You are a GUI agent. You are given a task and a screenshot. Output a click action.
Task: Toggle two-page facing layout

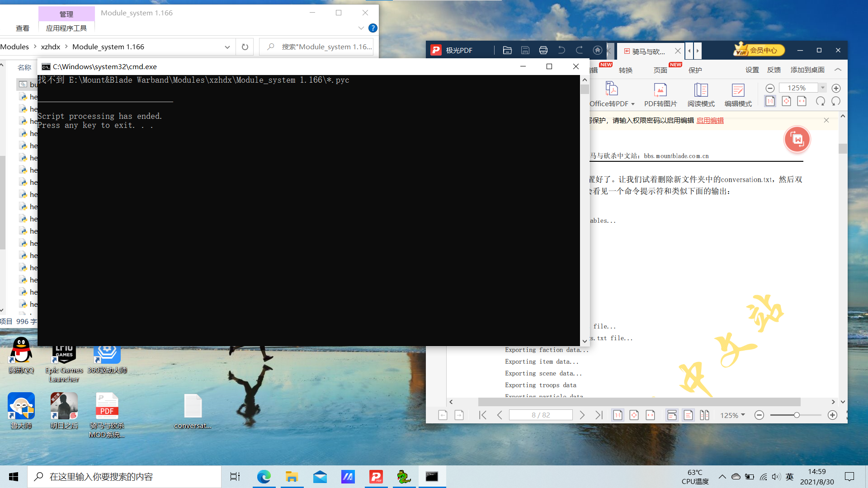click(705, 415)
